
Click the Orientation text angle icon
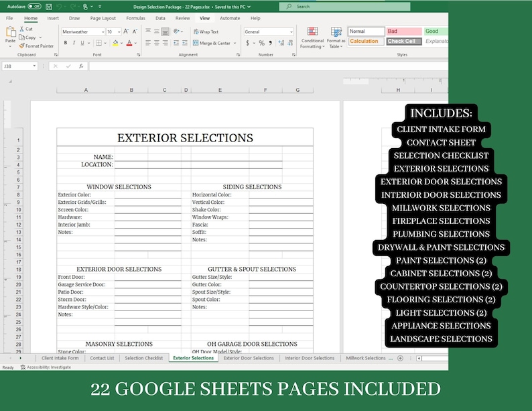click(176, 32)
